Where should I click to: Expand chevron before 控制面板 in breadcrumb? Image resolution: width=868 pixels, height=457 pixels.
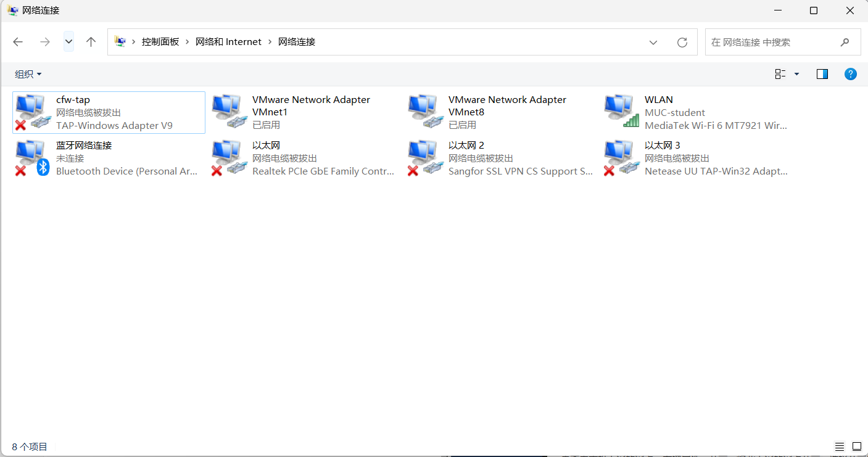pyautogui.click(x=134, y=42)
